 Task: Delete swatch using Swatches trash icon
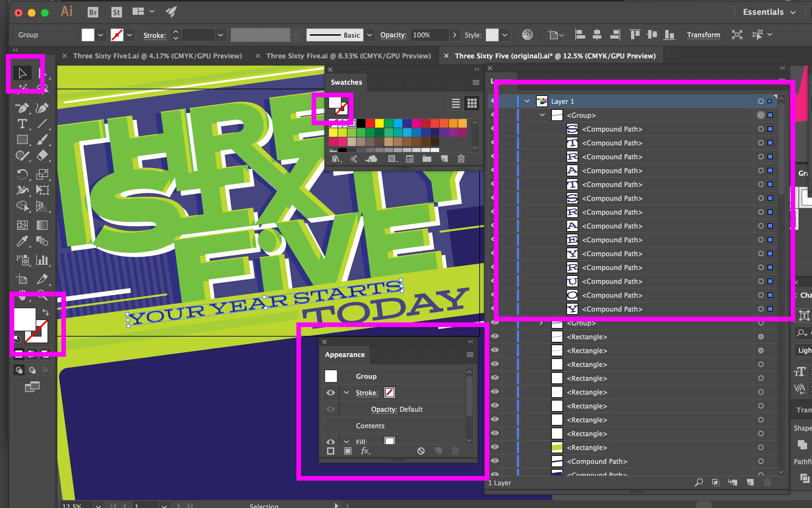pos(461,159)
